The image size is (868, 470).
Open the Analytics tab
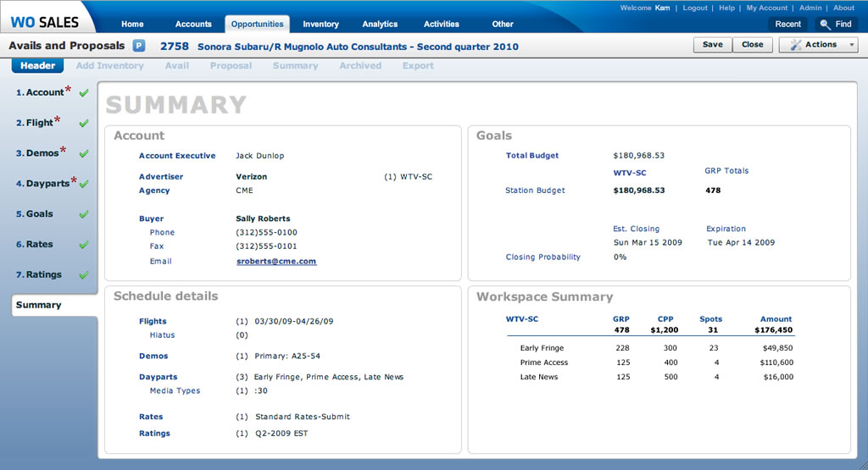click(x=380, y=24)
